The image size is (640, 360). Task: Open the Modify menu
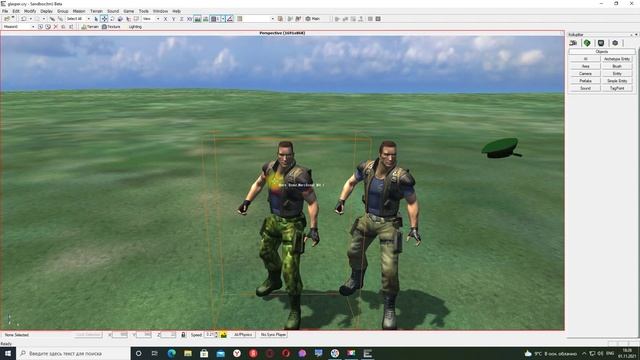click(x=30, y=11)
